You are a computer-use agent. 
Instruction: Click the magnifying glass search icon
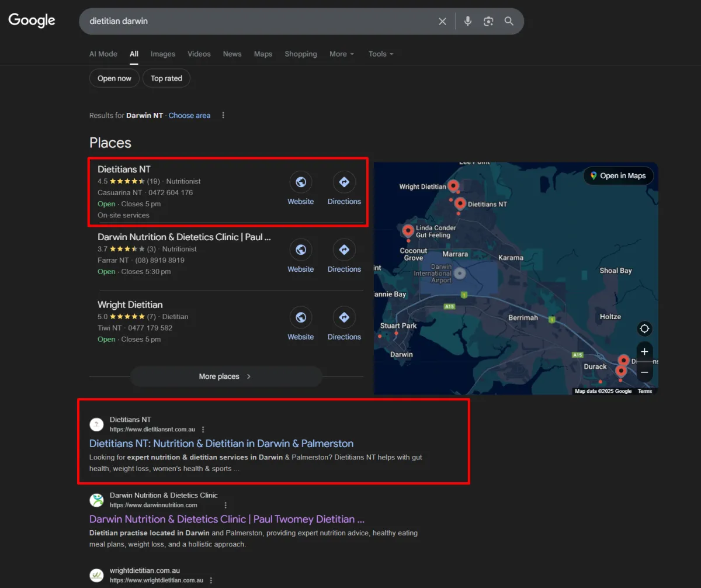click(x=509, y=22)
